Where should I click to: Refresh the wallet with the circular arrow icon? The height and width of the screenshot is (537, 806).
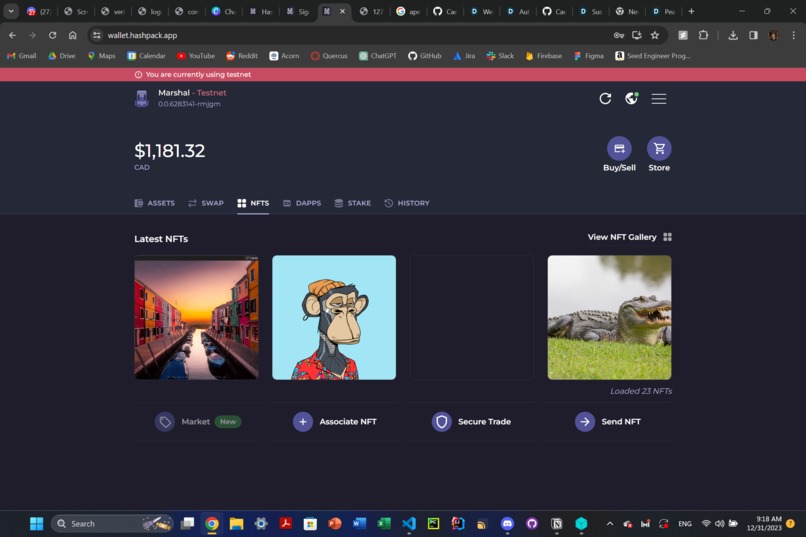pos(605,98)
